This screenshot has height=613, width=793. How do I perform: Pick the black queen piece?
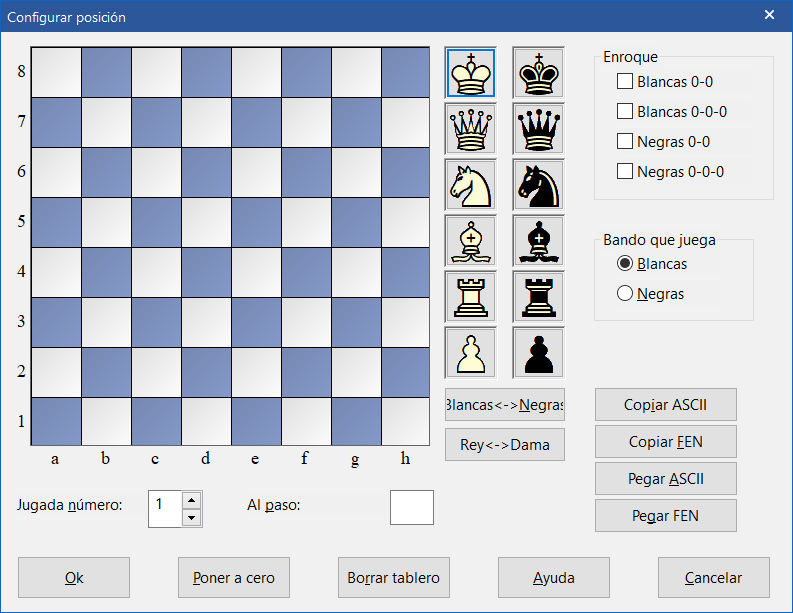[x=538, y=129]
